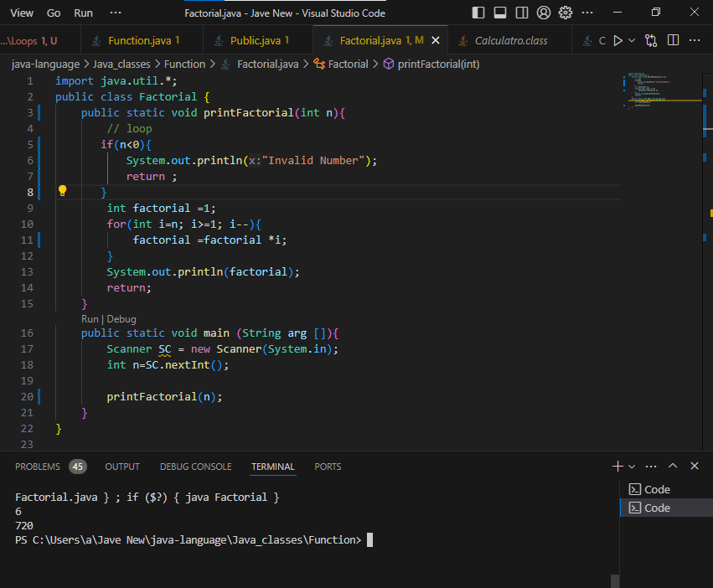The width and height of the screenshot is (713, 588).
Task: Click line number 16 in the gutter
Action: [x=27, y=333]
